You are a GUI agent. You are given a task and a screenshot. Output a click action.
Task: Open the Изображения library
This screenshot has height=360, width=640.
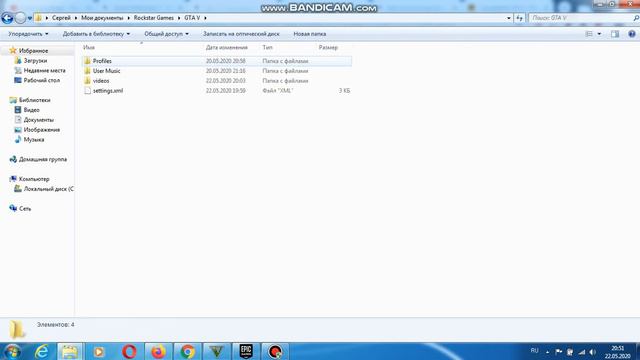[x=42, y=129]
